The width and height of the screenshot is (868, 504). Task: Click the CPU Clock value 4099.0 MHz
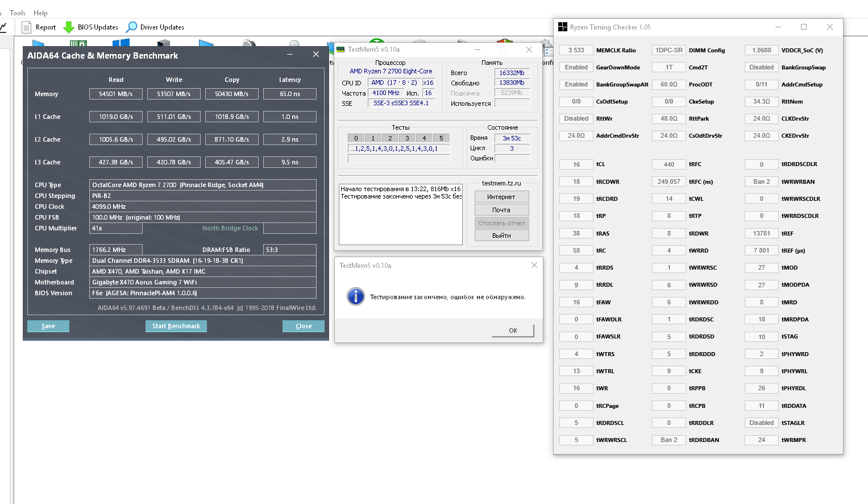click(203, 206)
